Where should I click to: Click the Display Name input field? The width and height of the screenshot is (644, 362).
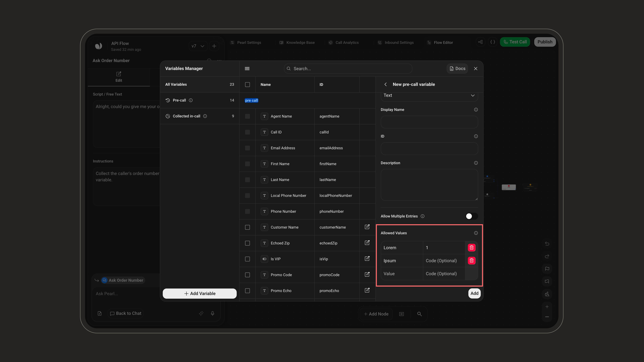click(x=429, y=122)
